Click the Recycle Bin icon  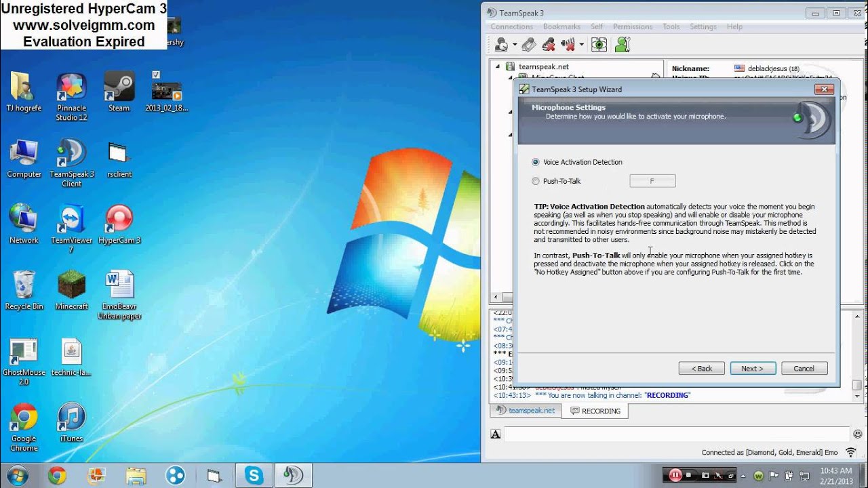pos(24,290)
